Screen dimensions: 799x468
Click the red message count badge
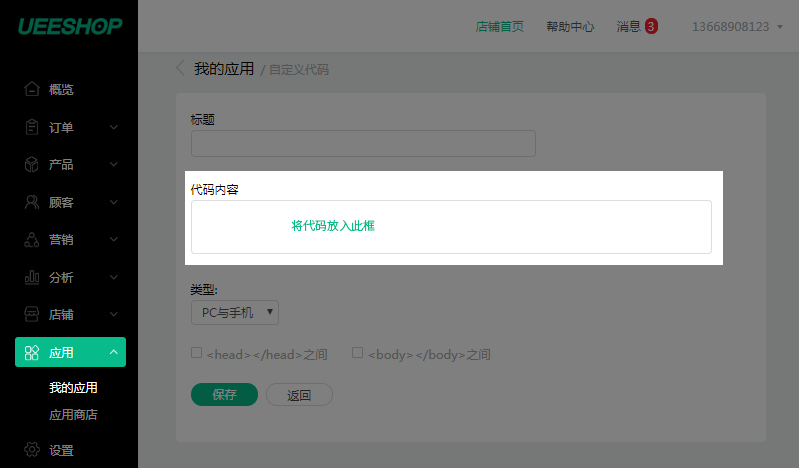[x=651, y=26]
